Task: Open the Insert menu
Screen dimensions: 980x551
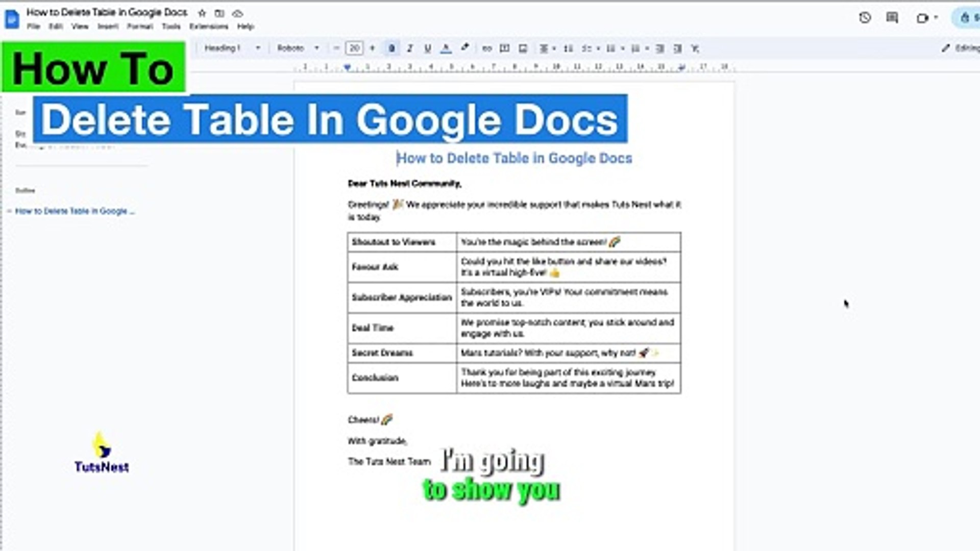Action: pyautogui.click(x=108, y=27)
